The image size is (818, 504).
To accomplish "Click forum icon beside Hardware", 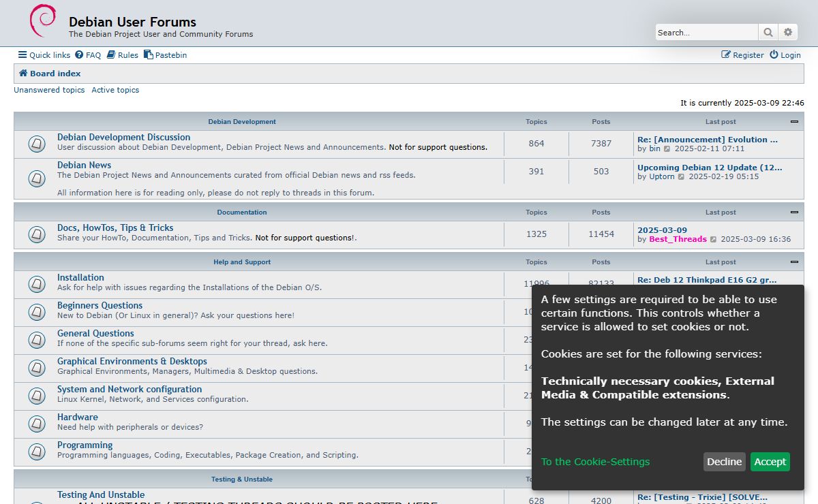I will point(37,424).
